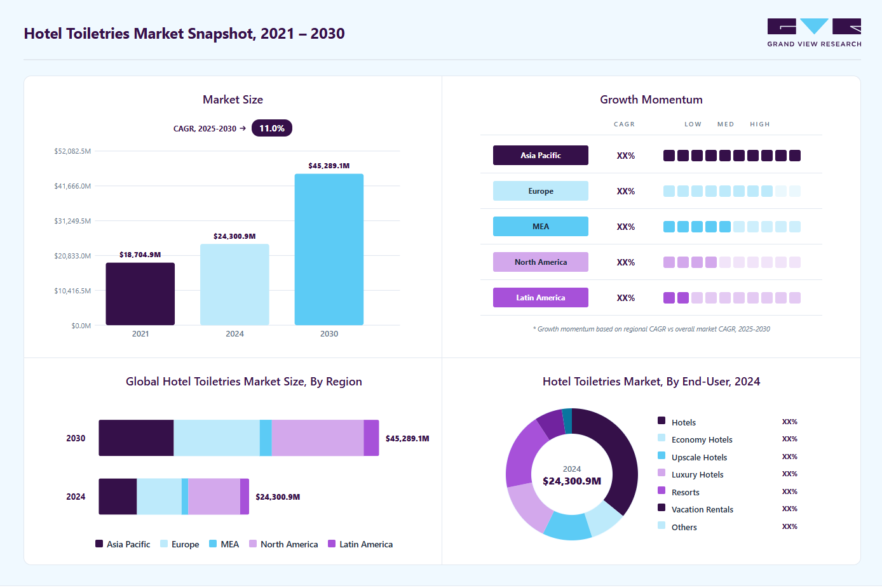The width and height of the screenshot is (882, 588).
Task: Select the Asia Pacific segment of the 2024 stacked bar
Action: [118, 497]
